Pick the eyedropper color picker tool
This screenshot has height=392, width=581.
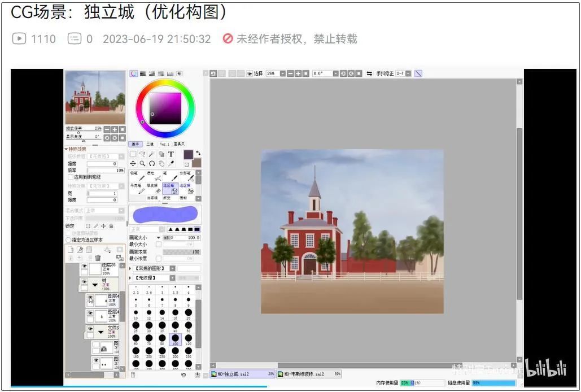pos(171,164)
